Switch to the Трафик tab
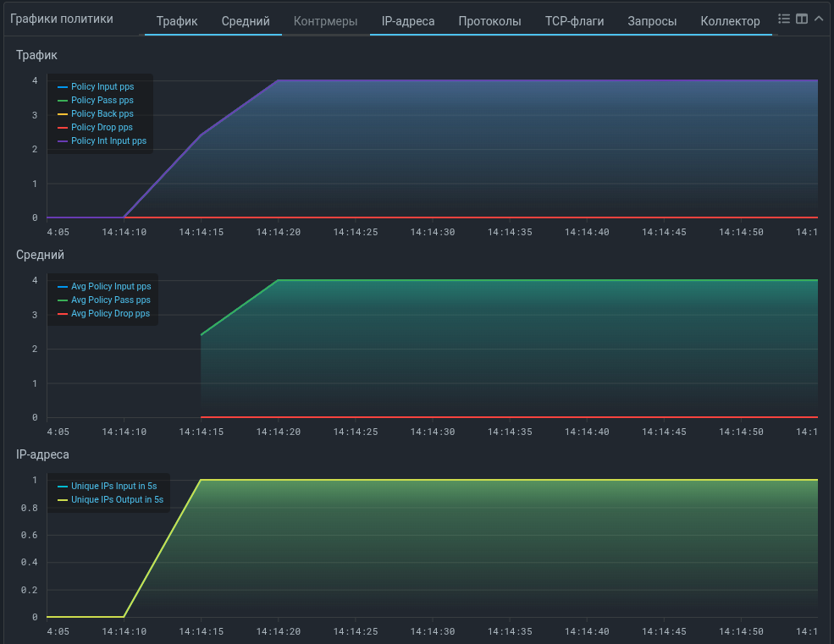 [x=177, y=21]
